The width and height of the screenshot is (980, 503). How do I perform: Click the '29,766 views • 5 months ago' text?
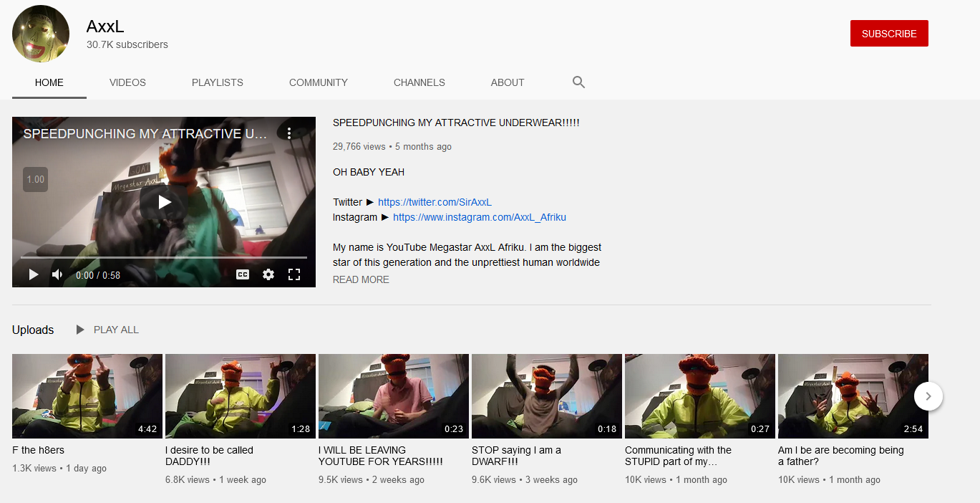(x=392, y=146)
